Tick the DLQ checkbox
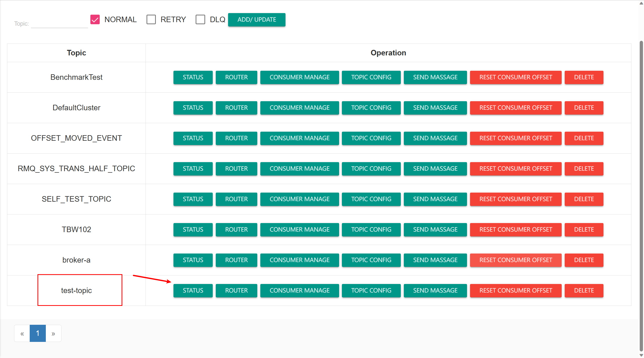Screen dimensions: 644x358 click(200, 19)
